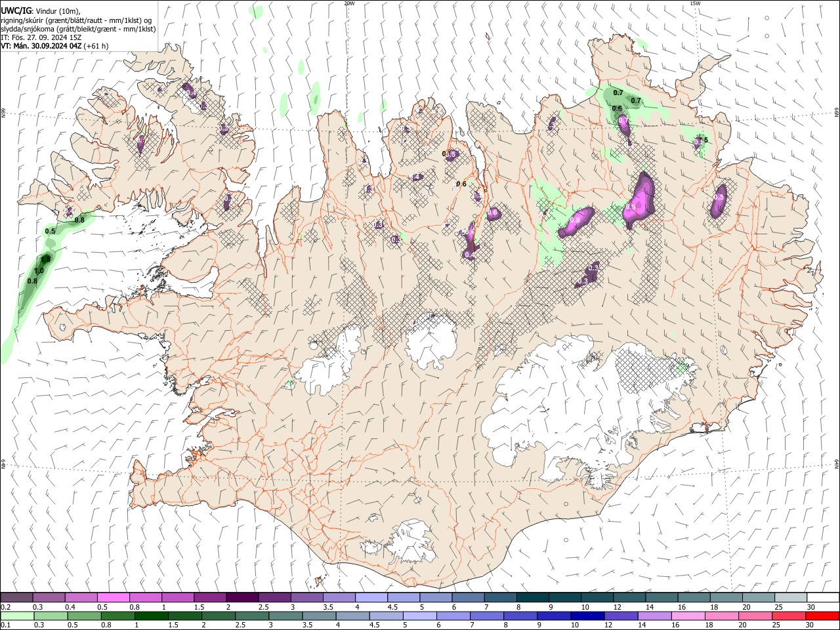Select pale grey swatch between 25 and 30, top scale
The height and width of the screenshot is (630, 840).
(791, 597)
